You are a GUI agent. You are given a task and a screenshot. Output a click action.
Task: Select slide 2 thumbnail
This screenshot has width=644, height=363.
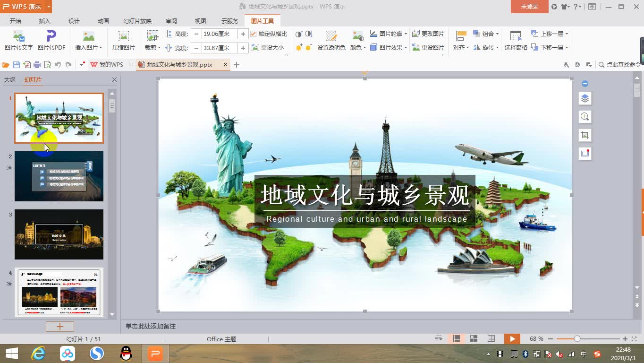[59, 176]
